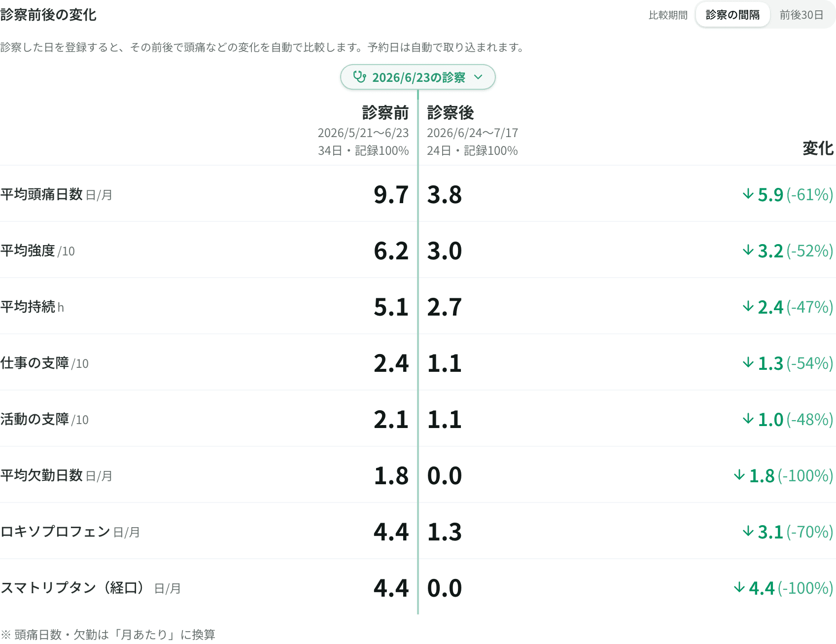836x644 pixels.
Task: Click the down arrow next to 2.4 (-47%)
Action: click(748, 306)
